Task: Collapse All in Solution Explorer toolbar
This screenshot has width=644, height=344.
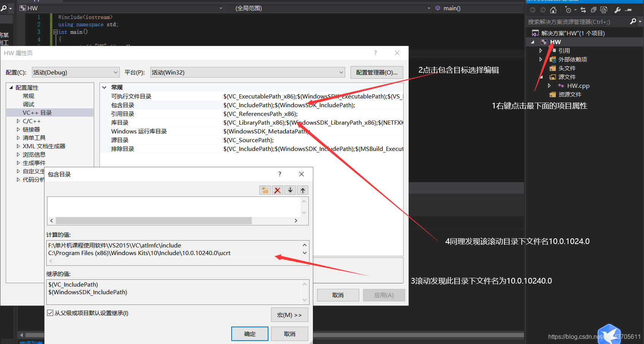Action: click(x=593, y=10)
